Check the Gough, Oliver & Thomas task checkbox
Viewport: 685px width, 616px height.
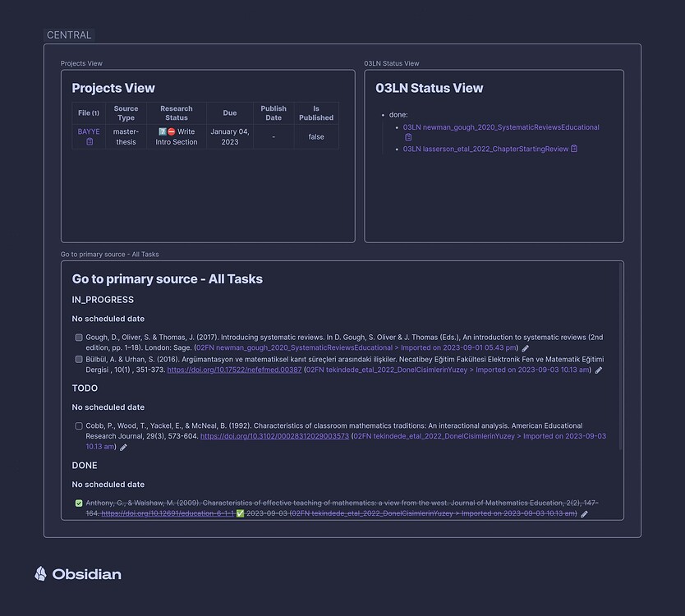click(79, 338)
